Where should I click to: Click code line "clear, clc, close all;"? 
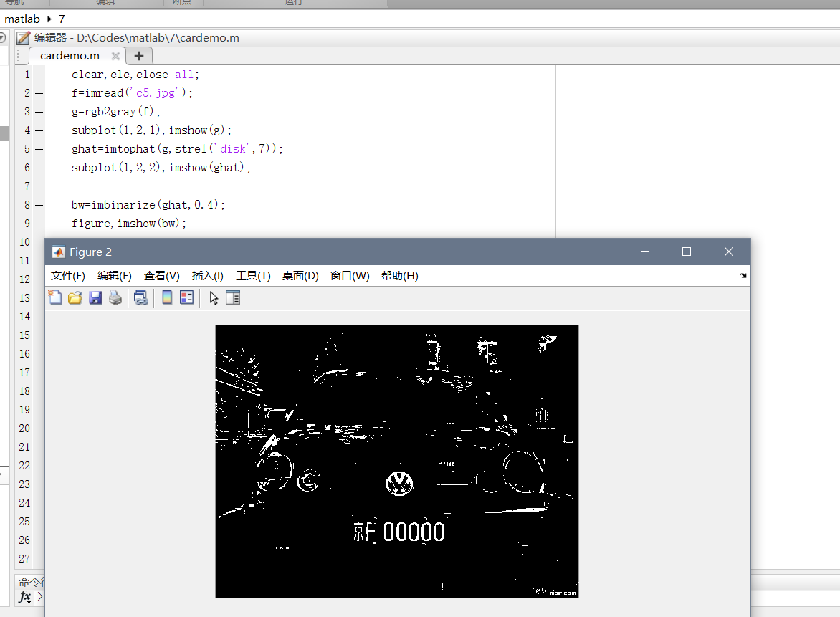tap(135, 75)
